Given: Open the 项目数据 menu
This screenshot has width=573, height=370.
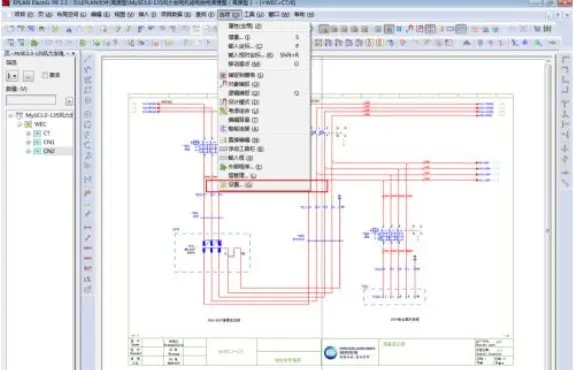Looking at the screenshot, I should point(176,14).
